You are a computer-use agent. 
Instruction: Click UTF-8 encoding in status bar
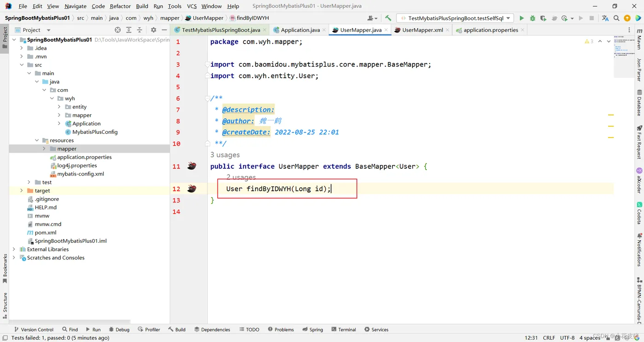pos(567,338)
